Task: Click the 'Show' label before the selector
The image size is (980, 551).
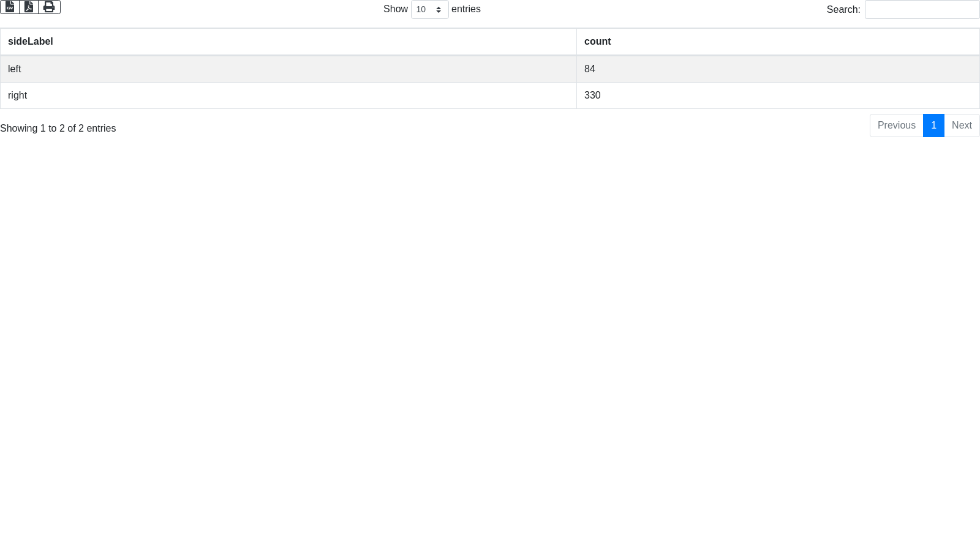Action: point(396,9)
